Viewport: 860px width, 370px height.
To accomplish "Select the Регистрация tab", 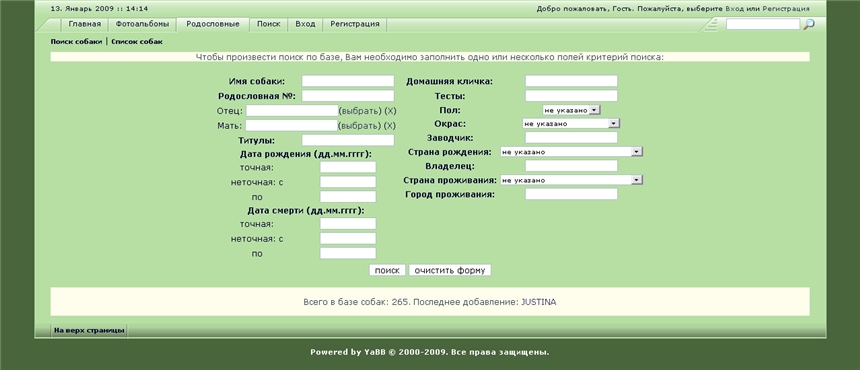I will click(x=355, y=24).
